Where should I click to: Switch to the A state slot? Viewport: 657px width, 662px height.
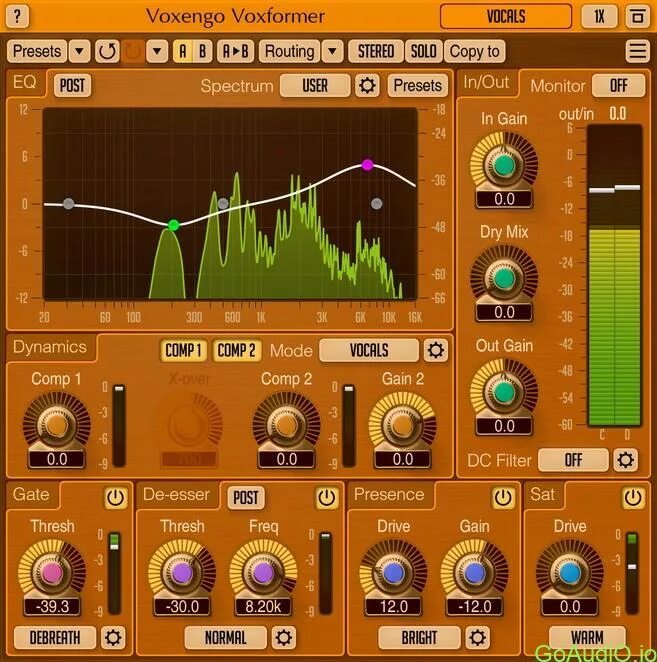182,51
